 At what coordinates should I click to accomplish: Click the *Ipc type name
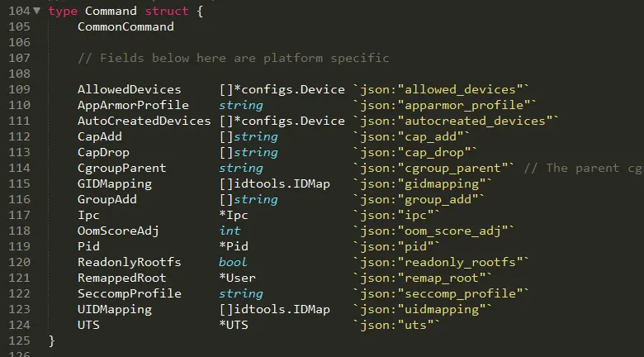(234, 215)
